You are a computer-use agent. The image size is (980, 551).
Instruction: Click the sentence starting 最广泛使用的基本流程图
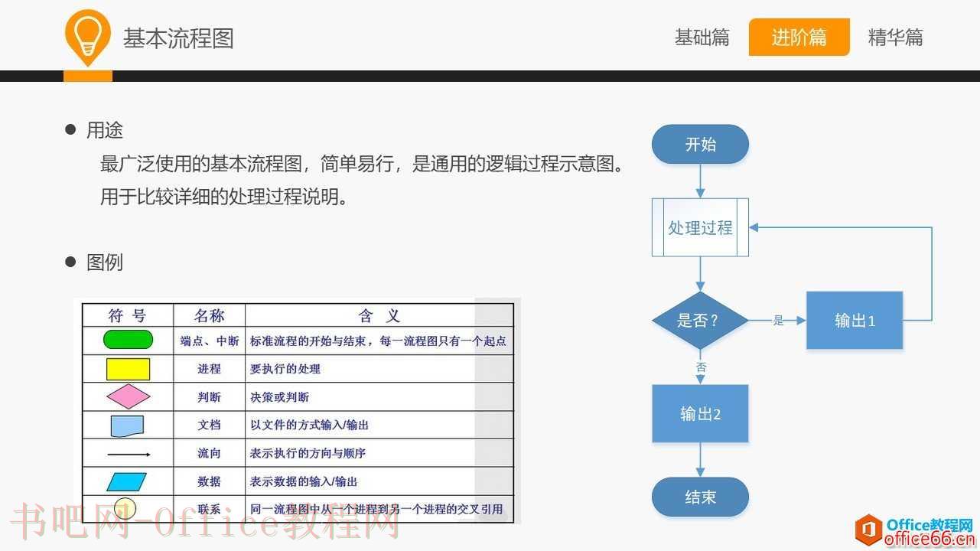click(x=364, y=164)
